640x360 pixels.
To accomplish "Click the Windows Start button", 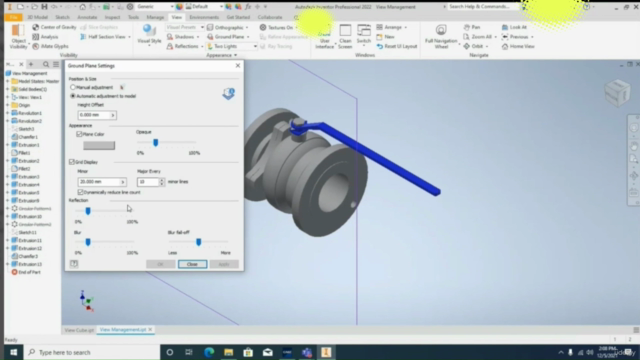I will (13, 352).
